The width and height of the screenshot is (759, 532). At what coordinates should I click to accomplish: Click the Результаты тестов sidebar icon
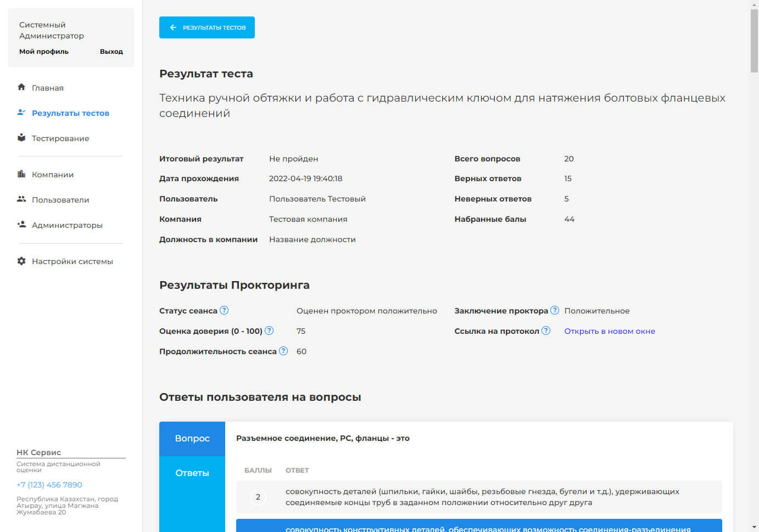[21, 112]
